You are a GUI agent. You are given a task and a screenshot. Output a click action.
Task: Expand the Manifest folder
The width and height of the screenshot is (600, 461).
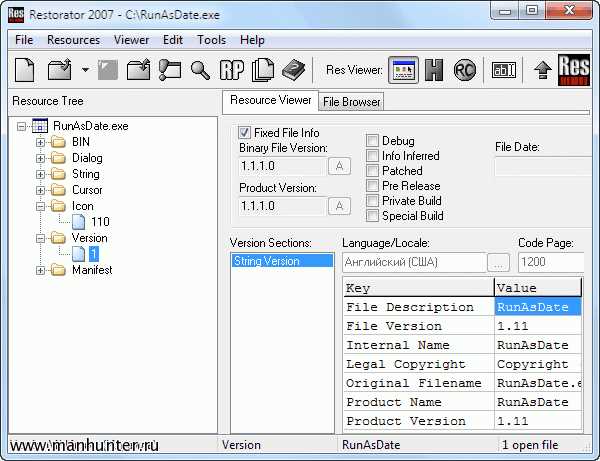point(40,270)
